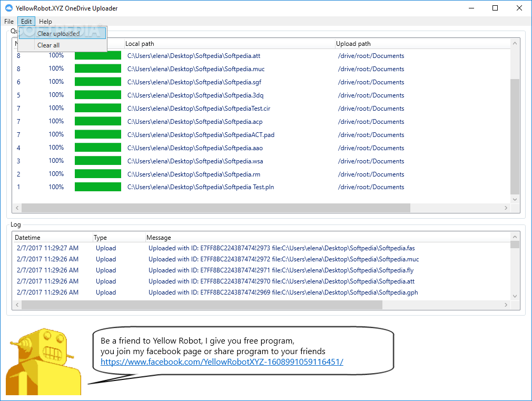Viewport: 532px width, 401px height.
Task: Click the Yellow Robot mascot image
Action: click(42, 361)
